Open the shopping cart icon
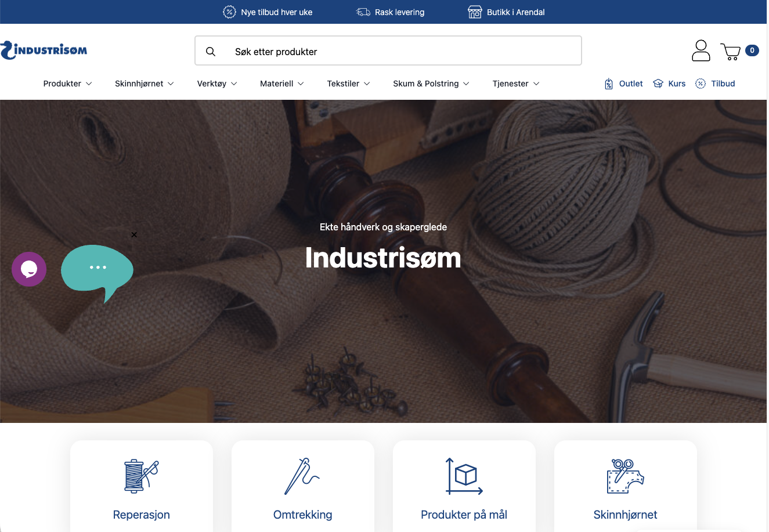769x532 pixels. tap(731, 52)
